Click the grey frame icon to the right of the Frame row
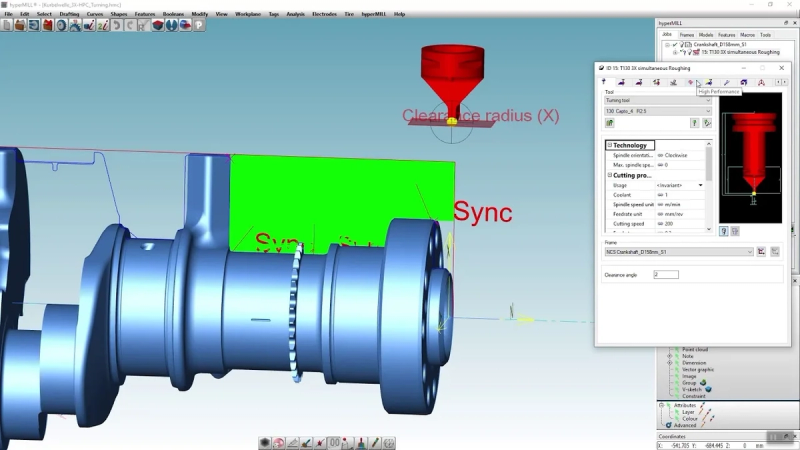 [x=775, y=252]
